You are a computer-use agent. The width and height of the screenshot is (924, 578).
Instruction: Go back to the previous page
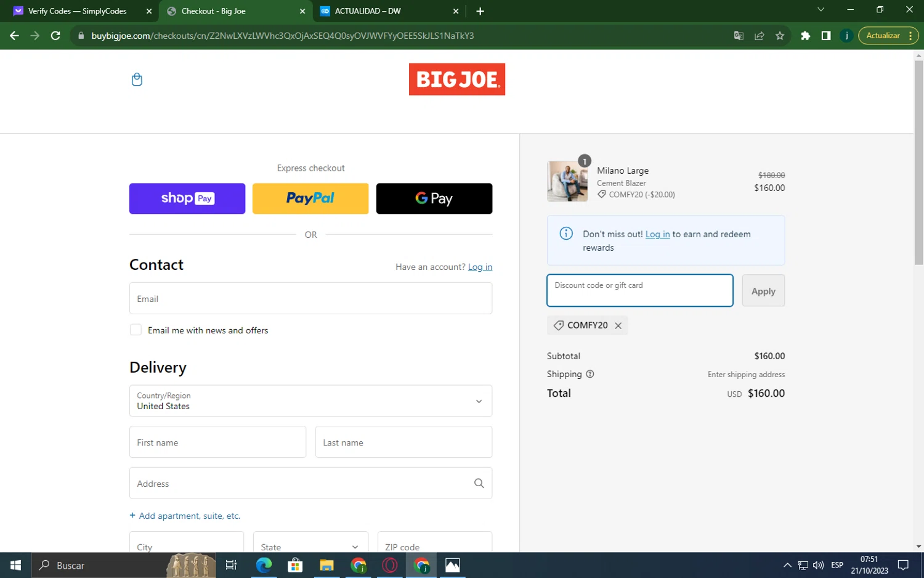pyautogui.click(x=14, y=36)
